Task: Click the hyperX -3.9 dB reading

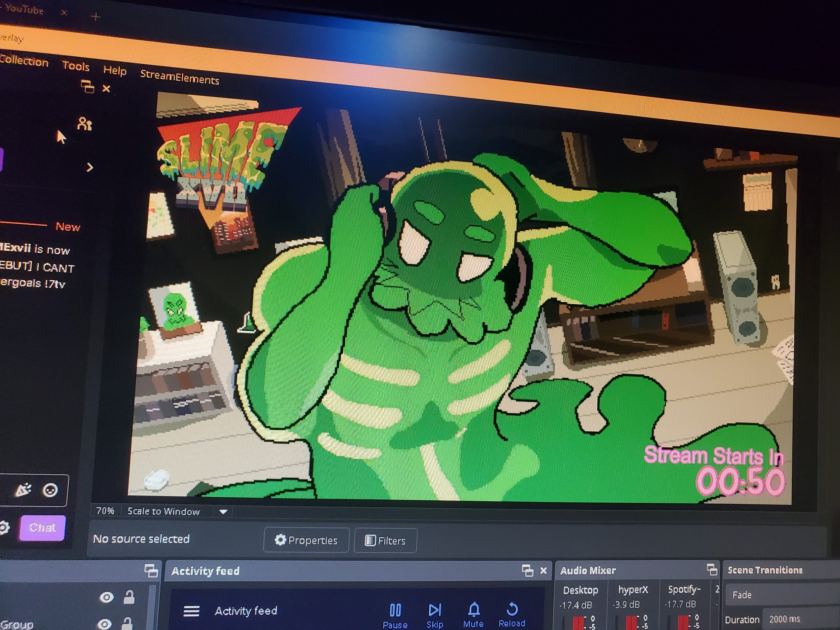Action: [x=626, y=604]
